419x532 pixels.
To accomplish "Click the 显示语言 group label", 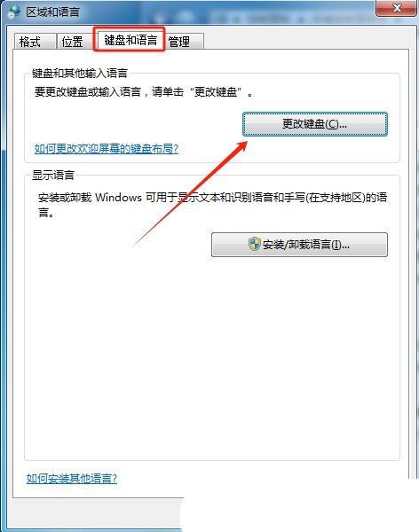I will 53,175.
